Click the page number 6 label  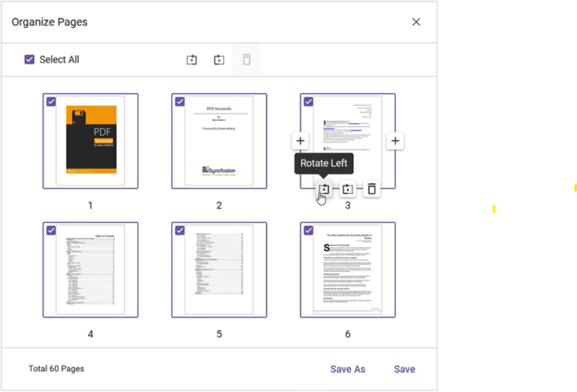pos(348,334)
